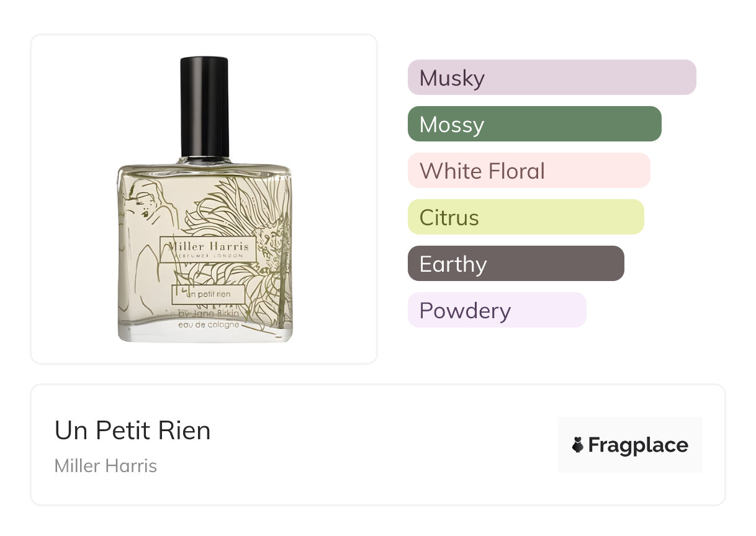Click the Fragplace bottle icon
The height and width of the screenshot is (536, 756).
[578, 445]
